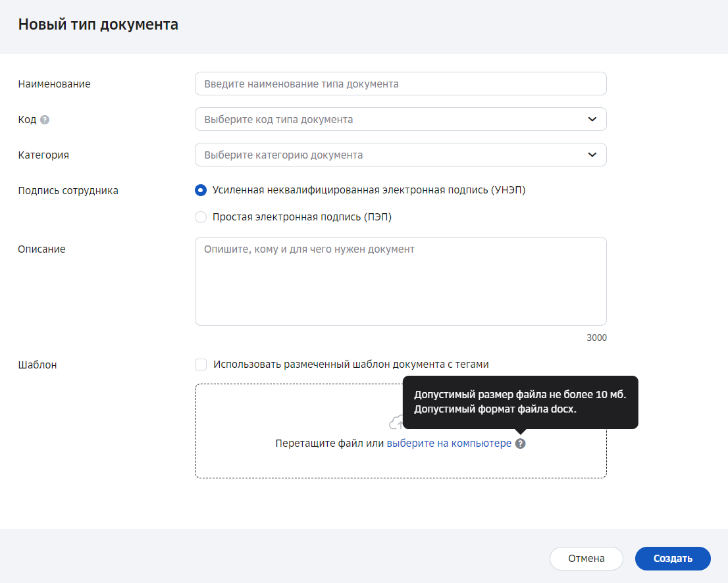Screen dimensions: 728x583
Task: Click the Создать button
Action: pyautogui.click(x=673, y=559)
